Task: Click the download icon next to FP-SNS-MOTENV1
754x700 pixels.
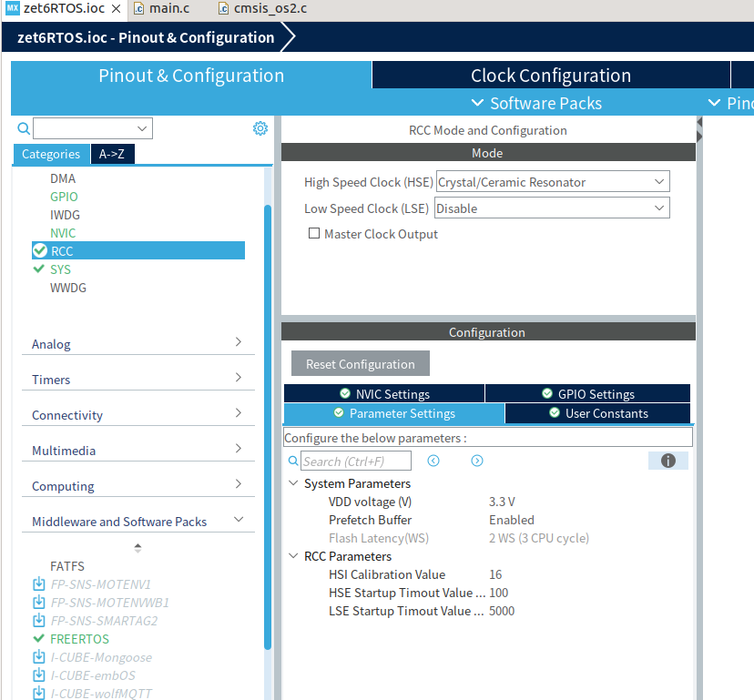Action: tap(39, 583)
